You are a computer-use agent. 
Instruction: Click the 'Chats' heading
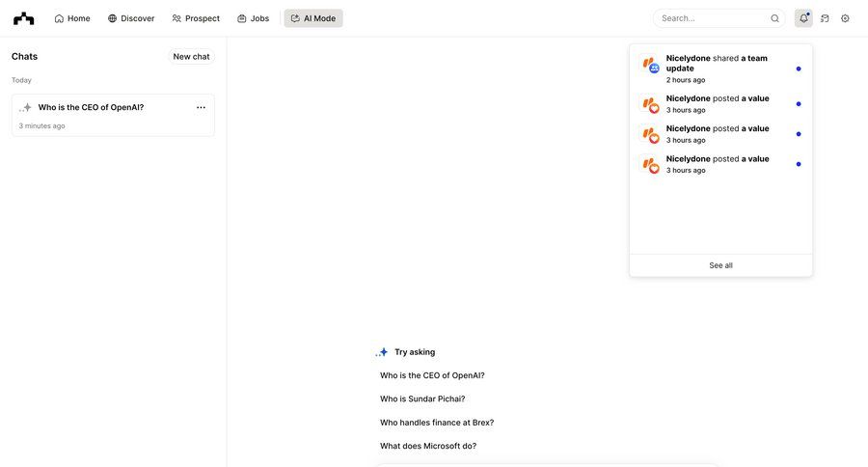tap(24, 57)
